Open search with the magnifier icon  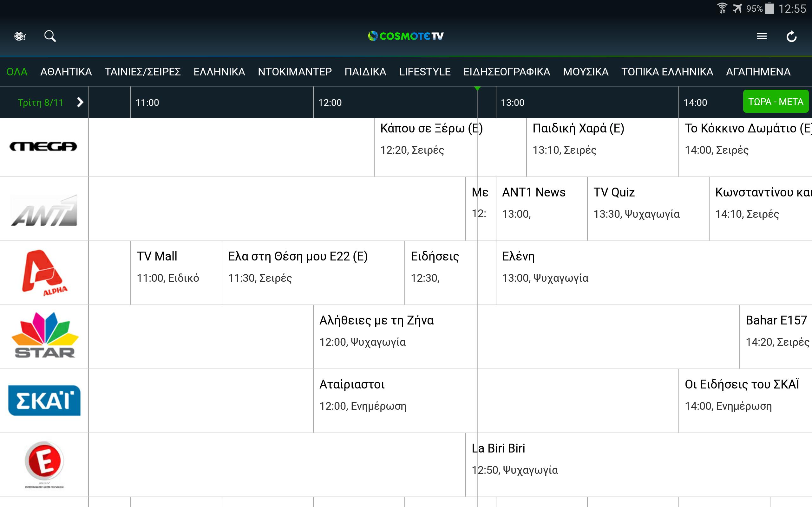pyautogui.click(x=50, y=35)
